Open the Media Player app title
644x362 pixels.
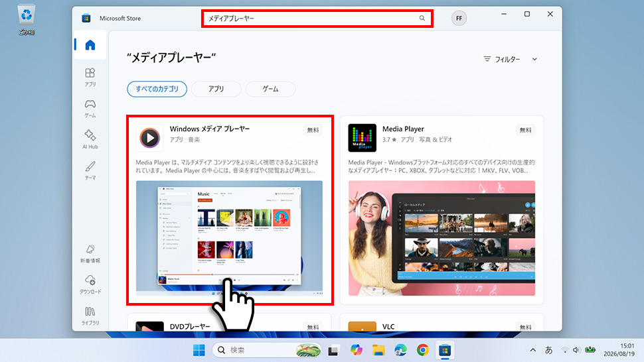pos(403,129)
